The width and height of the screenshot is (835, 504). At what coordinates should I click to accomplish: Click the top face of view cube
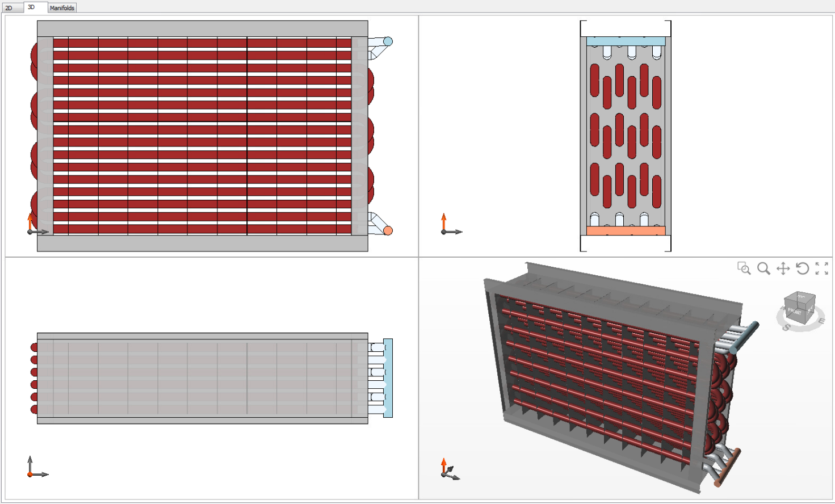tap(801, 297)
